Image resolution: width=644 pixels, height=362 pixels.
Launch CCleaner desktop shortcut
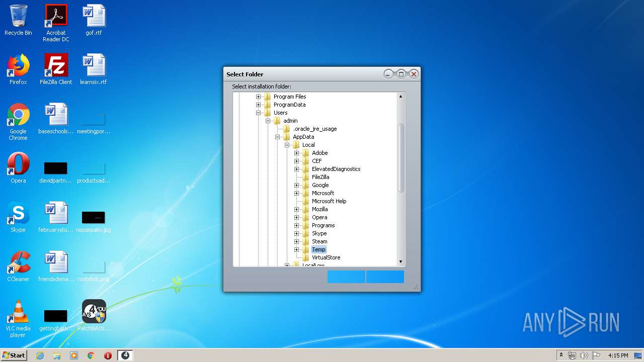(x=18, y=266)
